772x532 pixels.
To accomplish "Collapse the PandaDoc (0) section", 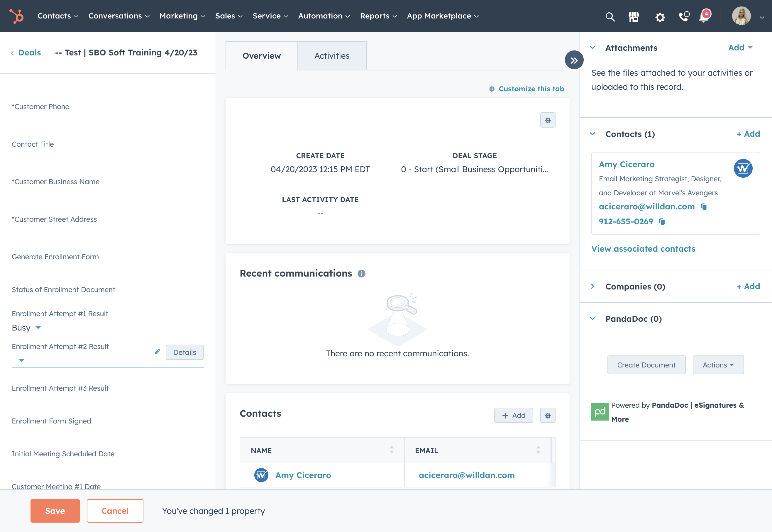I will (x=592, y=319).
